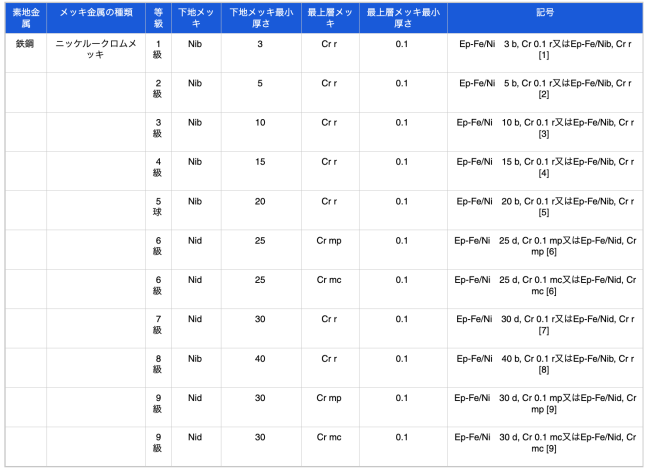Select the 5球 grade cell

coord(158,209)
